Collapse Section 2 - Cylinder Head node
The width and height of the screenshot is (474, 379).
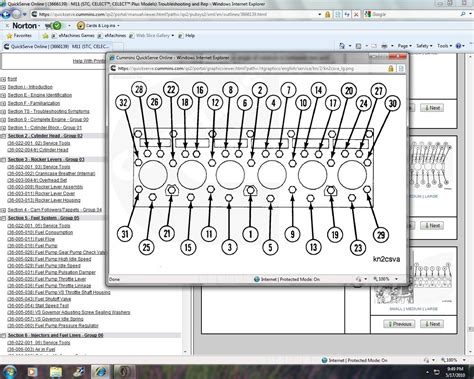[3, 136]
